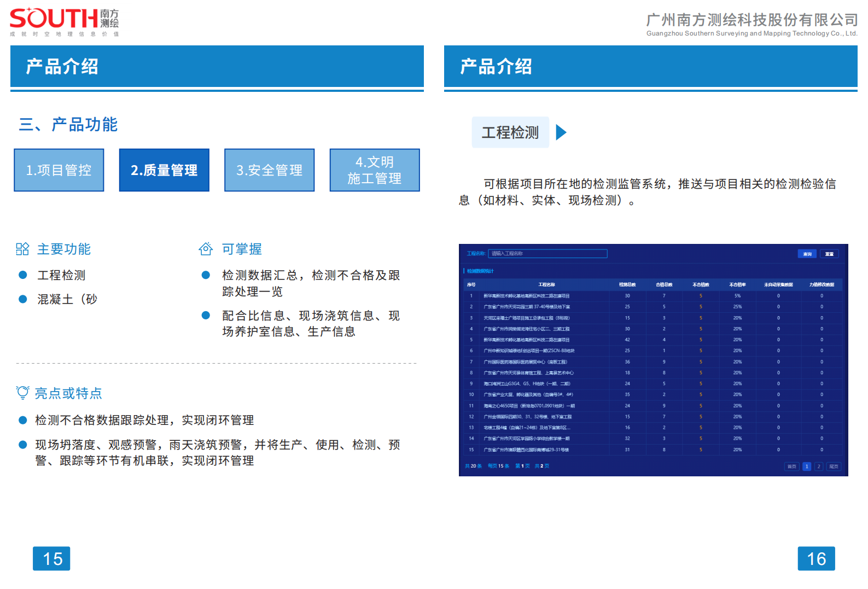Click row 7 广州国际医药港 project name
868x589 pixels.
click(x=525, y=361)
